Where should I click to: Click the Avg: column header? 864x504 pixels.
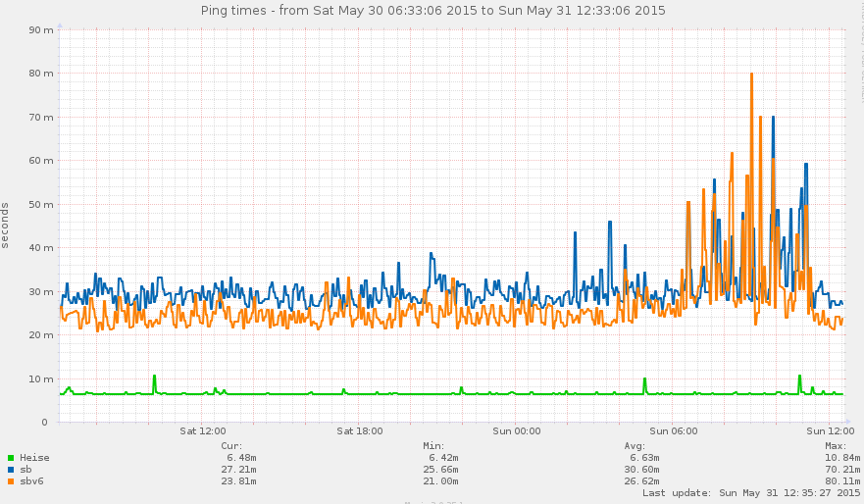coord(635,445)
